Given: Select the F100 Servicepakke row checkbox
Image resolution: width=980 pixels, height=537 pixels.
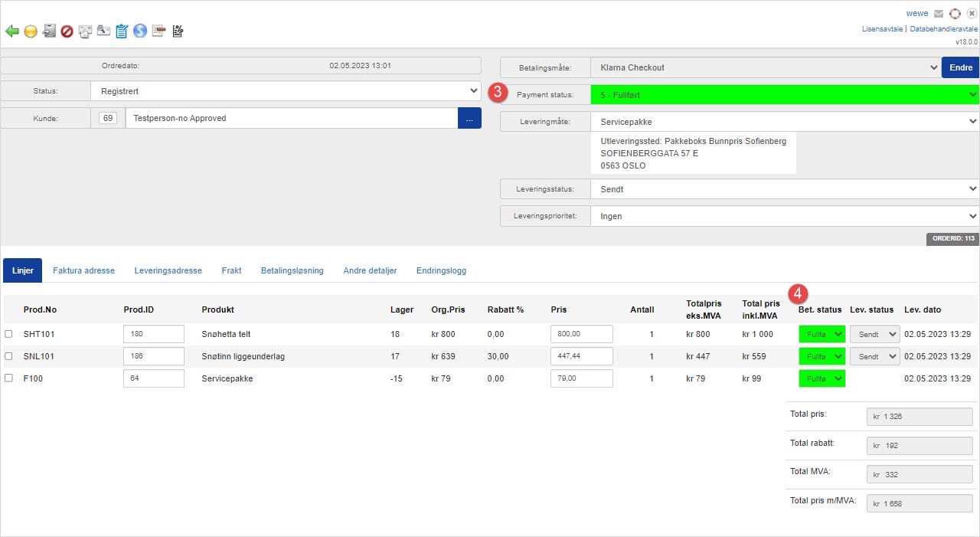Looking at the screenshot, I should tap(9, 378).
